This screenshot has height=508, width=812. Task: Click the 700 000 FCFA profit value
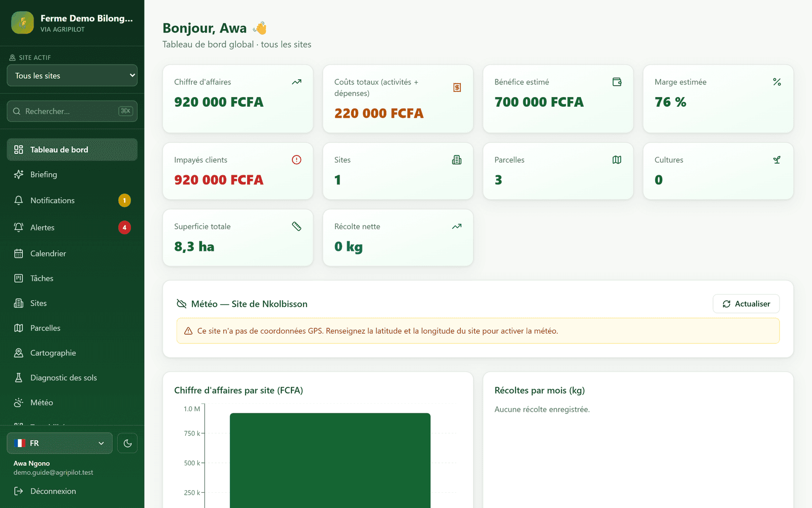pos(539,102)
